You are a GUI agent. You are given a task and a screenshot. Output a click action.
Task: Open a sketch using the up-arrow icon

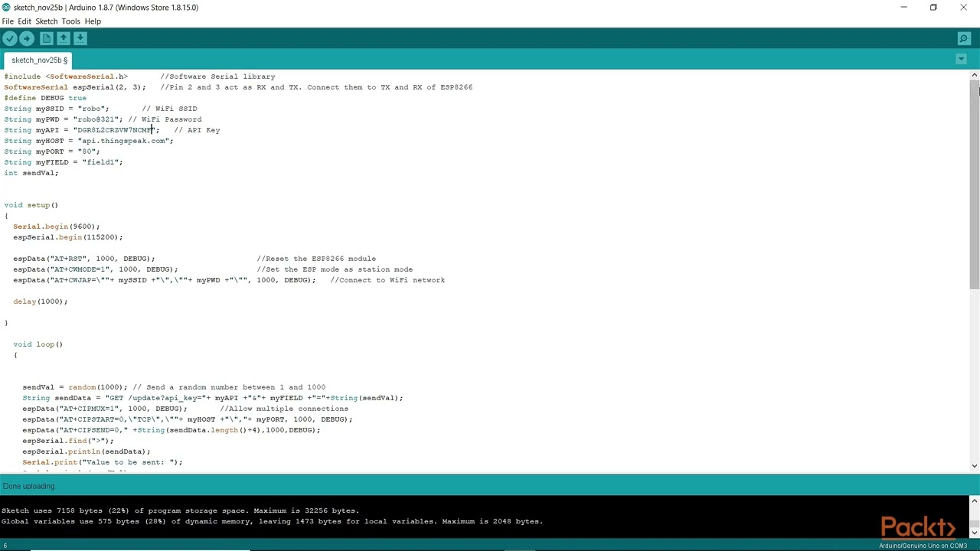(64, 38)
